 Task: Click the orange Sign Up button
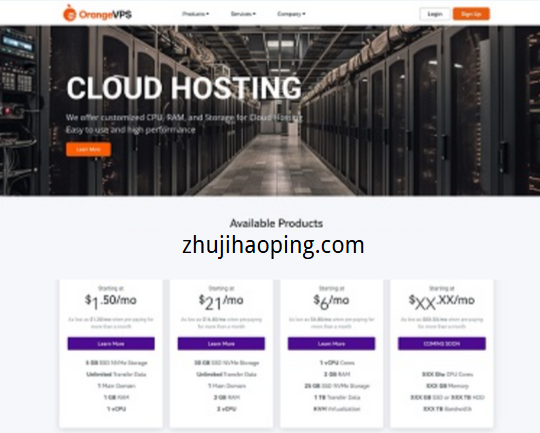pos(471,14)
